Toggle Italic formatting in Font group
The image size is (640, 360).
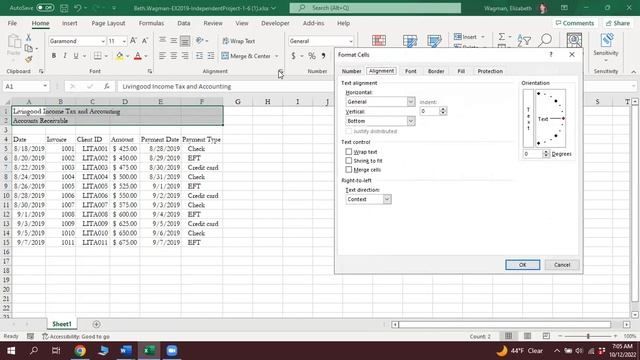64,56
